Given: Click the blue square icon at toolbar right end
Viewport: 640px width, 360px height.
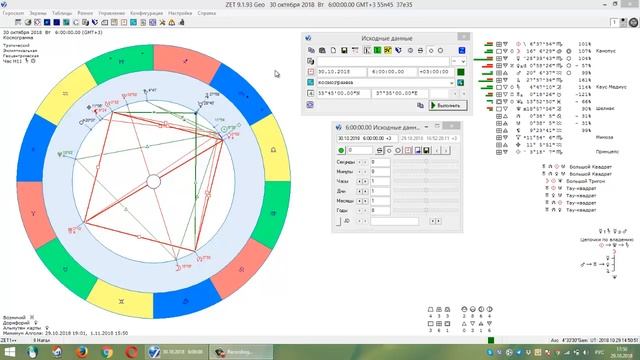Looking at the screenshot, I should (x=462, y=50).
